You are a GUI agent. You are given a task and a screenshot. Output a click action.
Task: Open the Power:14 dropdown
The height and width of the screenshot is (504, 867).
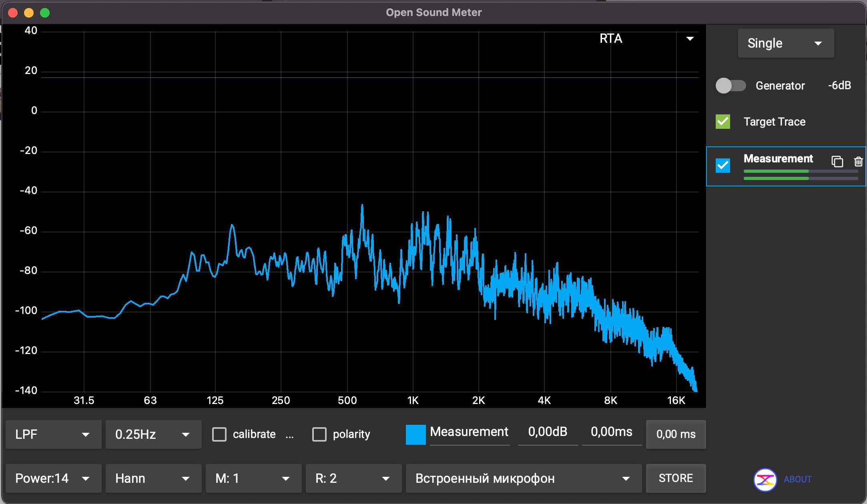point(53,478)
